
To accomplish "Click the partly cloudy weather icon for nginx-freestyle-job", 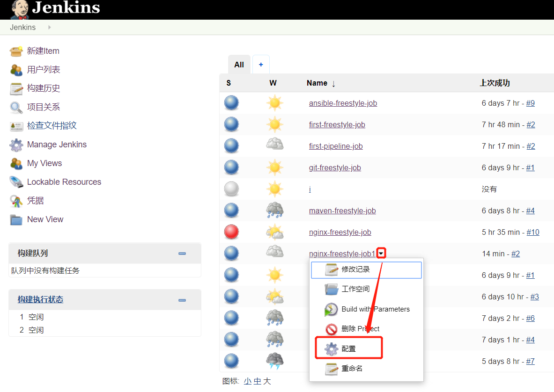I will pos(274,232).
